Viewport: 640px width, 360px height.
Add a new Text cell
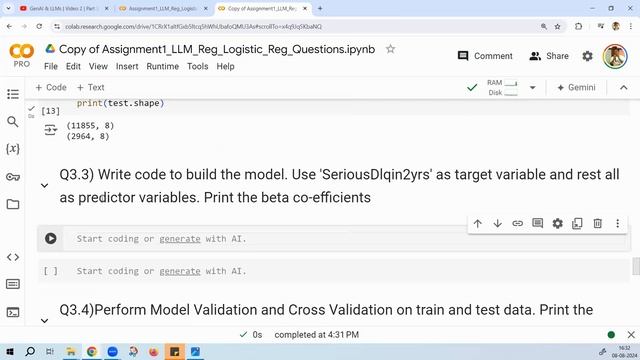91,87
